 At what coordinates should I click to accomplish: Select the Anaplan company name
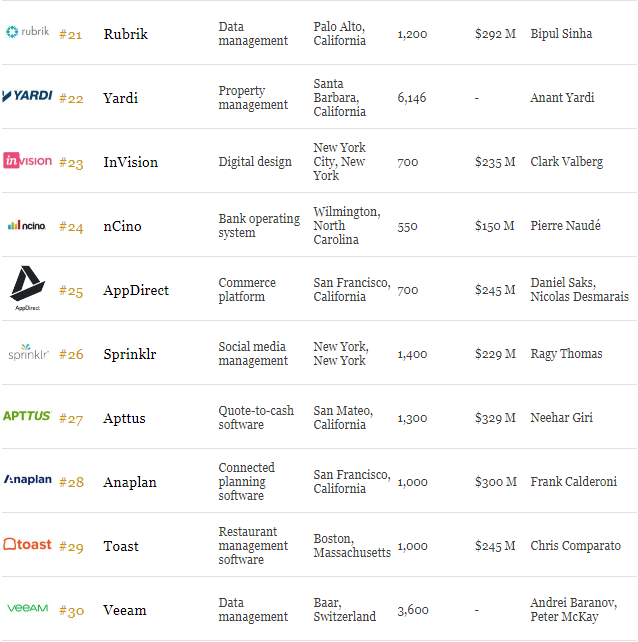[x=129, y=482]
